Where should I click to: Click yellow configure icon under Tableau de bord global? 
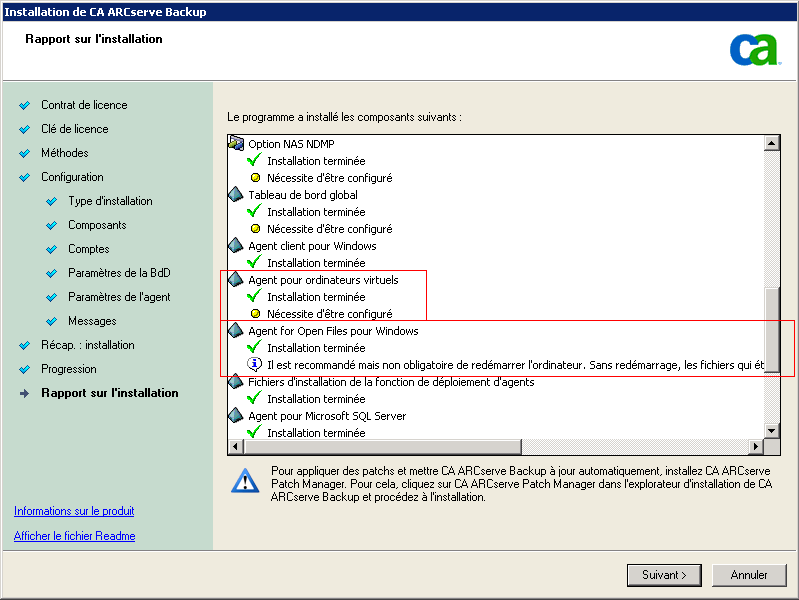[256, 229]
